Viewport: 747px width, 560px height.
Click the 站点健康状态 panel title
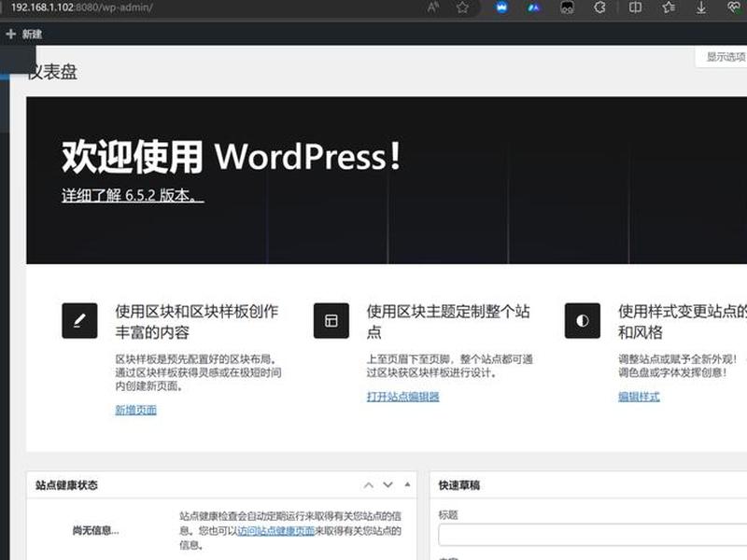point(66,485)
